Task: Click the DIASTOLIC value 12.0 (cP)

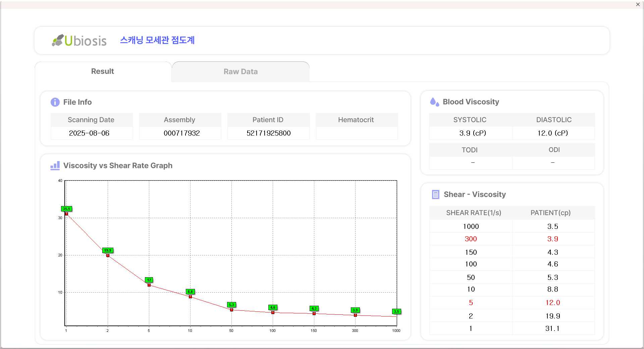Action: [x=552, y=133]
